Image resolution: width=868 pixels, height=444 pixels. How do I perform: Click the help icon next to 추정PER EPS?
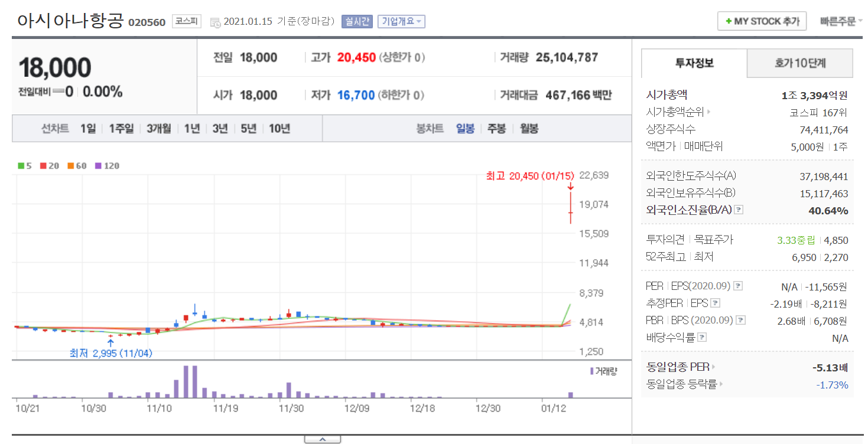pyautogui.click(x=716, y=303)
